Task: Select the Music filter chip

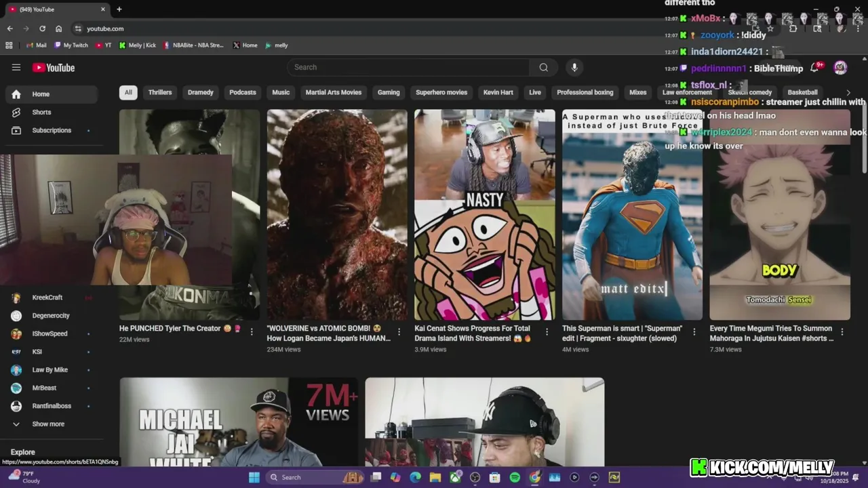Action: click(x=281, y=92)
